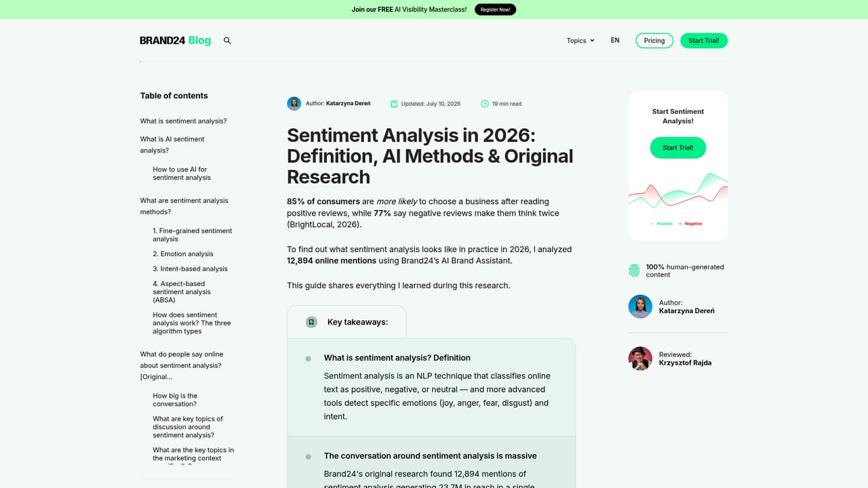Viewport: 868px width, 488px height.
Task: Click the 19 min read text
Action: 507,104
